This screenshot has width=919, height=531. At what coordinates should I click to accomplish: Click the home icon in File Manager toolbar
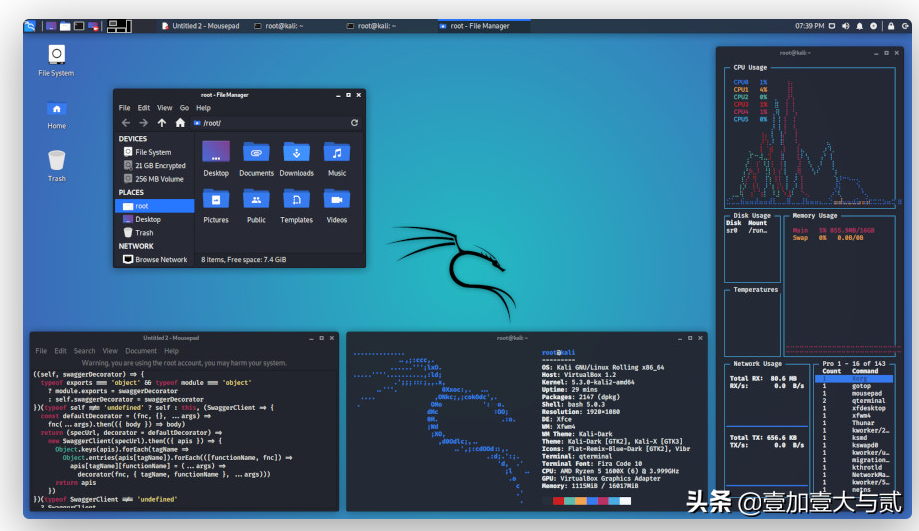(x=180, y=123)
